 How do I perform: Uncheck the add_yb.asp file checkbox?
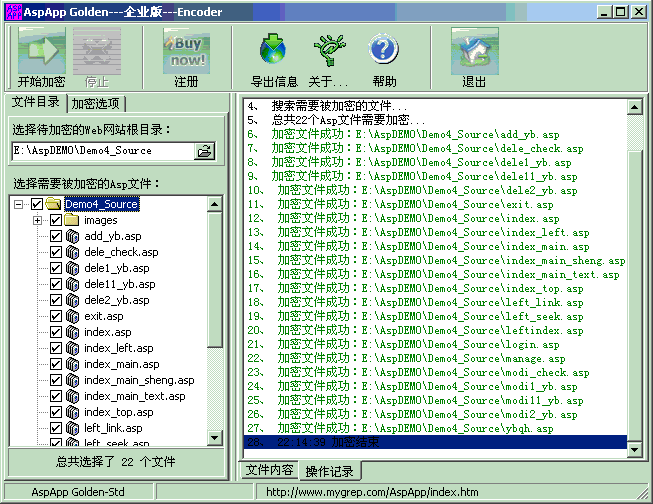coord(56,236)
